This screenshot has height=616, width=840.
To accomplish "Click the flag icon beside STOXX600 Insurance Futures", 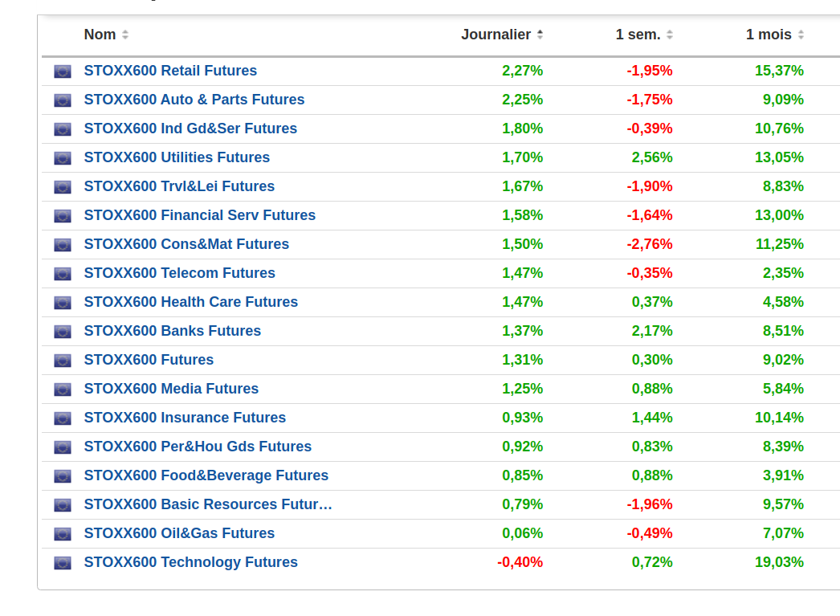I will (x=63, y=418).
